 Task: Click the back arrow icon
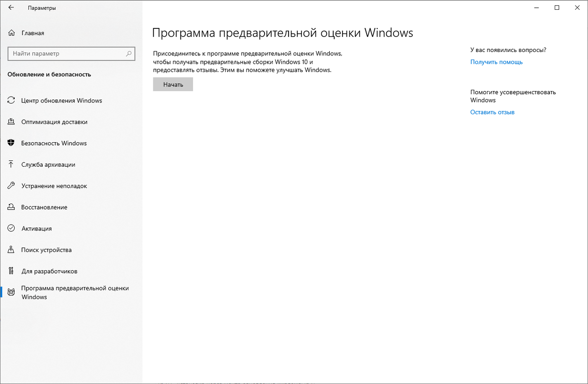(11, 8)
